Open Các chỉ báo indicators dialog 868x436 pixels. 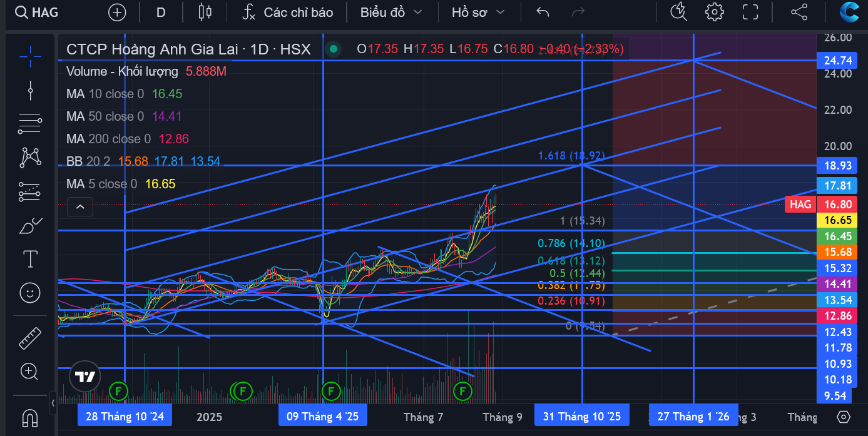point(288,12)
